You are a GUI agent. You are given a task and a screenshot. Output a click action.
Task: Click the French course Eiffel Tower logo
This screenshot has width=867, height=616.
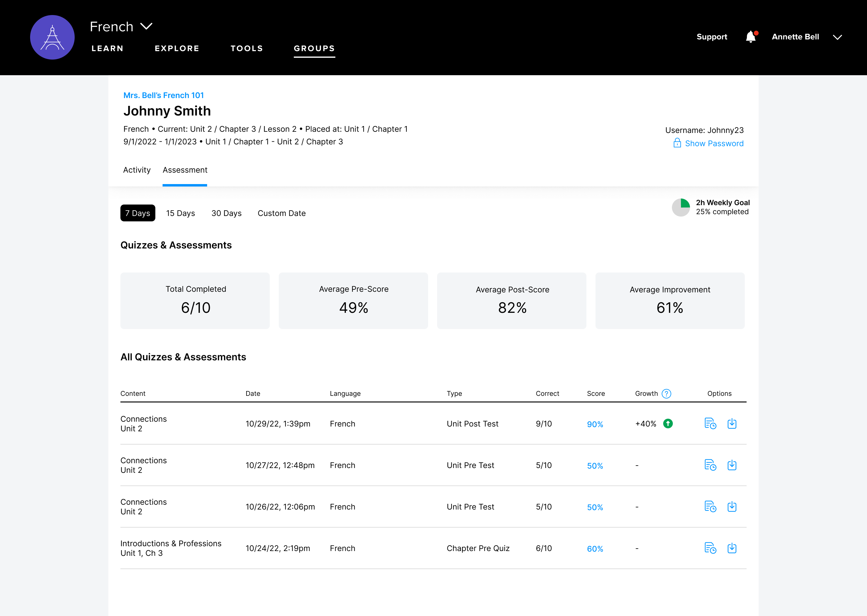coord(52,37)
